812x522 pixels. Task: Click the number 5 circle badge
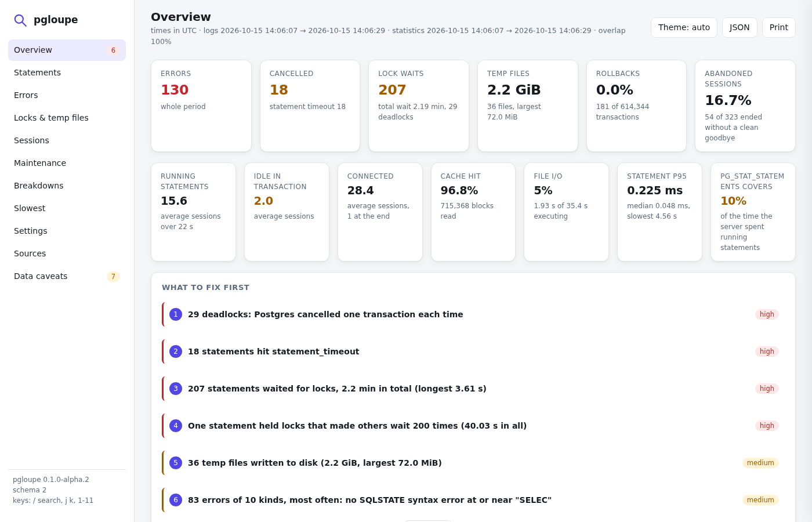coord(176,463)
